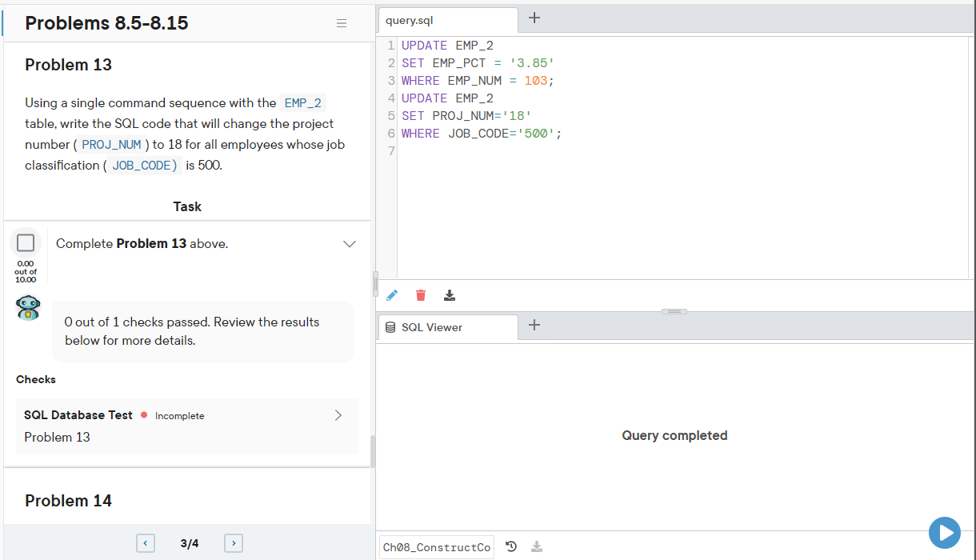This screenshot has width=976, height=560.
Task: Download the query.sql file
Action: coord(449,295)
